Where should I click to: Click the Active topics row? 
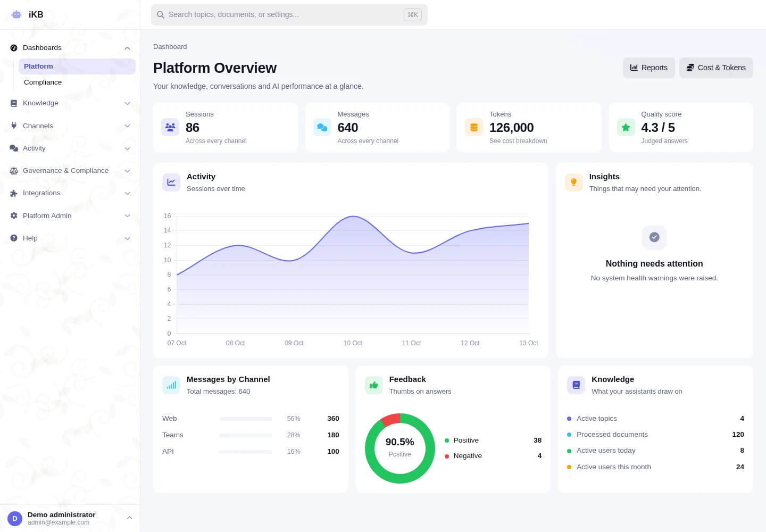pyautogui.click(x=655, y=419)
